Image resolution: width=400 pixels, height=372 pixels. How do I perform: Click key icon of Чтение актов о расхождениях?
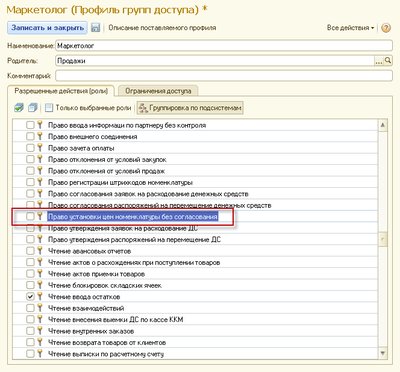tap(40, 262)
